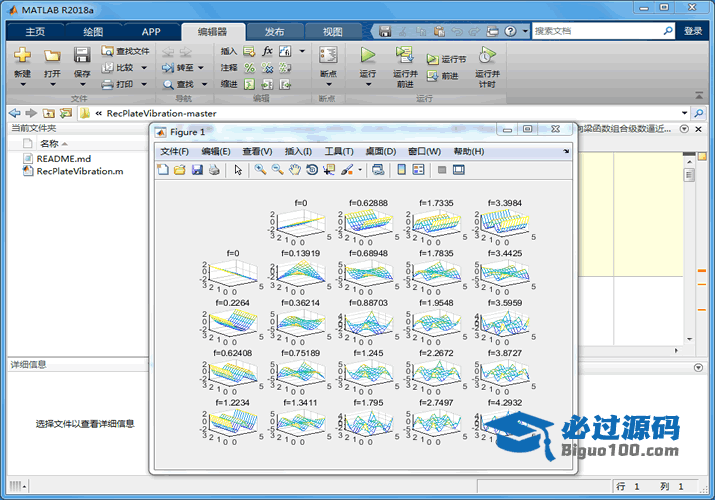Select the data cursor tool in Figure 1
This screenshot has height=500, width=715.
pyautogui.click(x=329, y=170)
